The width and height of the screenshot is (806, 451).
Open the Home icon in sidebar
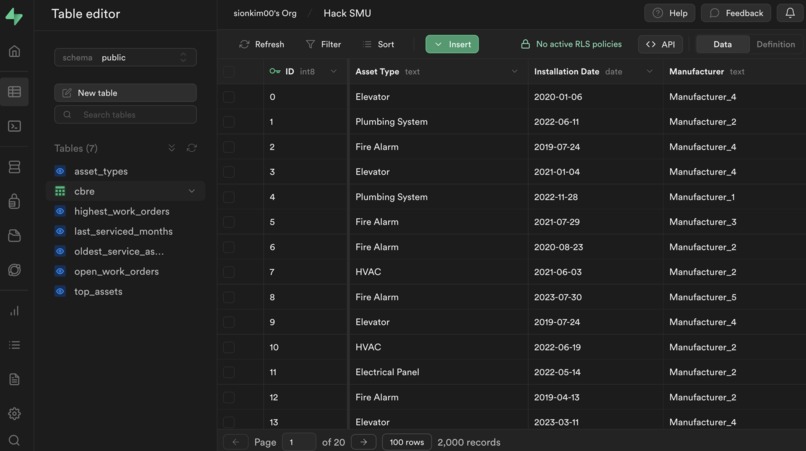coord(14,51)
